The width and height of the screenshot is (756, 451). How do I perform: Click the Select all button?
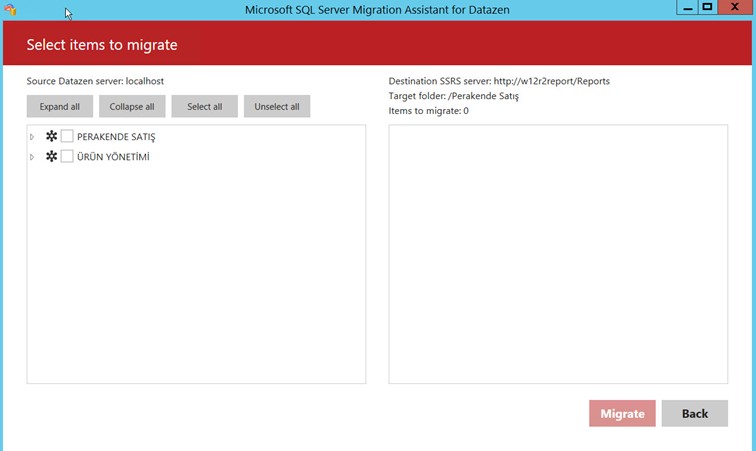[204, 107]
